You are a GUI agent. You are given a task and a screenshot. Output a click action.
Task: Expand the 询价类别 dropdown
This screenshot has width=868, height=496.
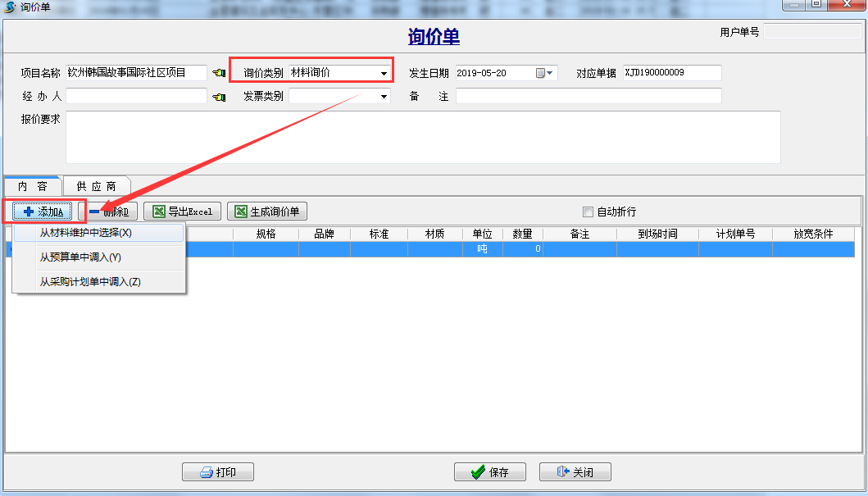tap(384, 73)
